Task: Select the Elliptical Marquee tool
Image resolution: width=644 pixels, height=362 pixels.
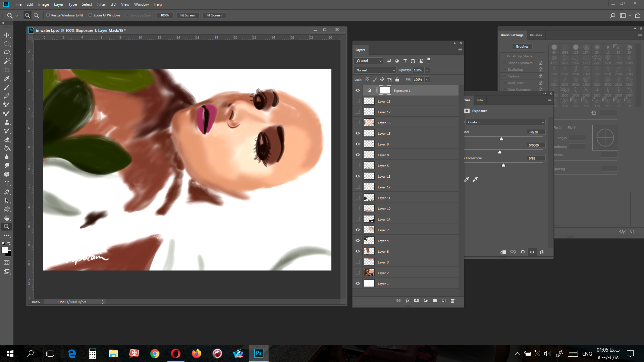Action: click(7, 44)
